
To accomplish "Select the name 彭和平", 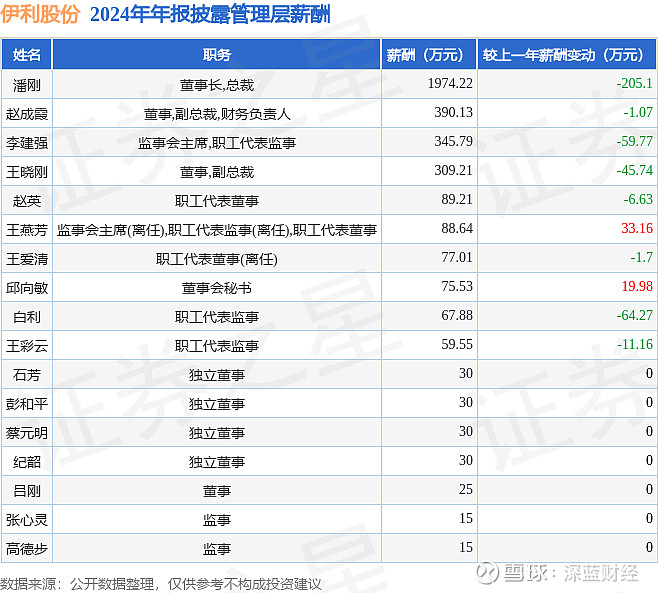I will pos(26,404).
